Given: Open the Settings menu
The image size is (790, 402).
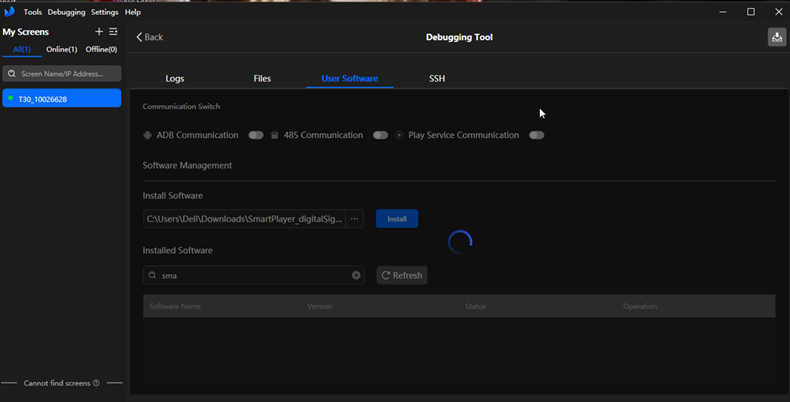Looking at the screenshot, I should pos(105,12).
